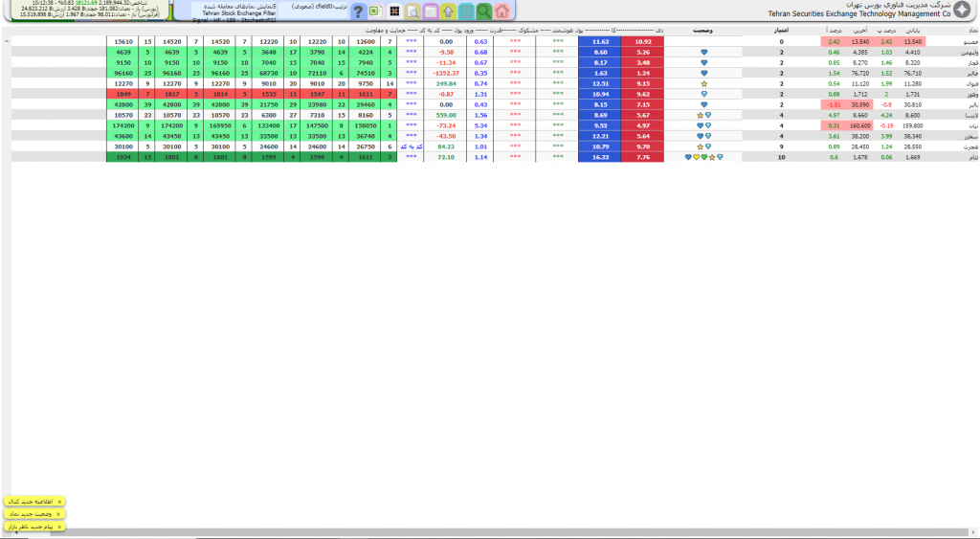This screenshot has height=539, width=980.
Task: Open symbol 'ثنام' in the last row
Action: pyautogui.click(x=970, y=157)
